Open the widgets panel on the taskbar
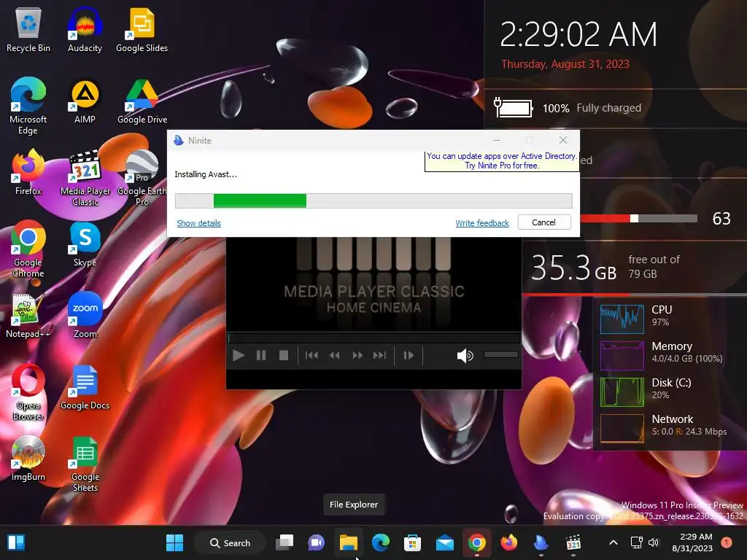Viewport: 747px width, 560px height. 16,542
